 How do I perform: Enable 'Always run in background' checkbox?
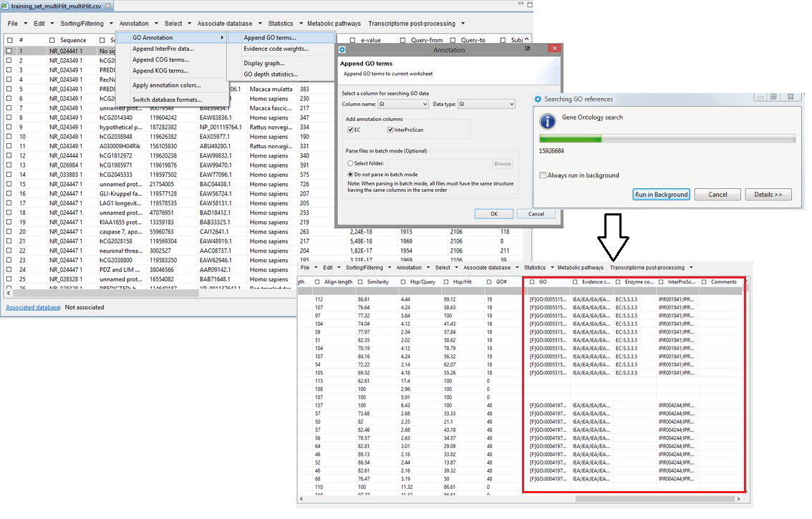pyautogui.click(x=543, y=175)
